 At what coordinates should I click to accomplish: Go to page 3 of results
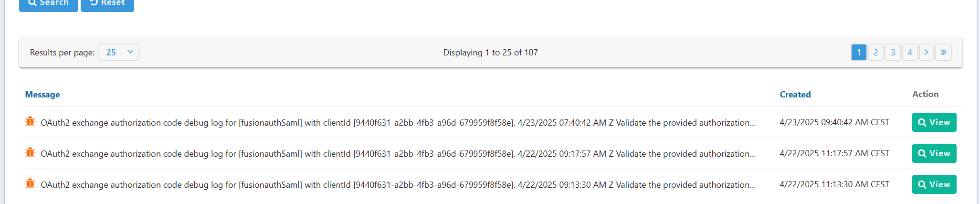[x=893, y=52]
